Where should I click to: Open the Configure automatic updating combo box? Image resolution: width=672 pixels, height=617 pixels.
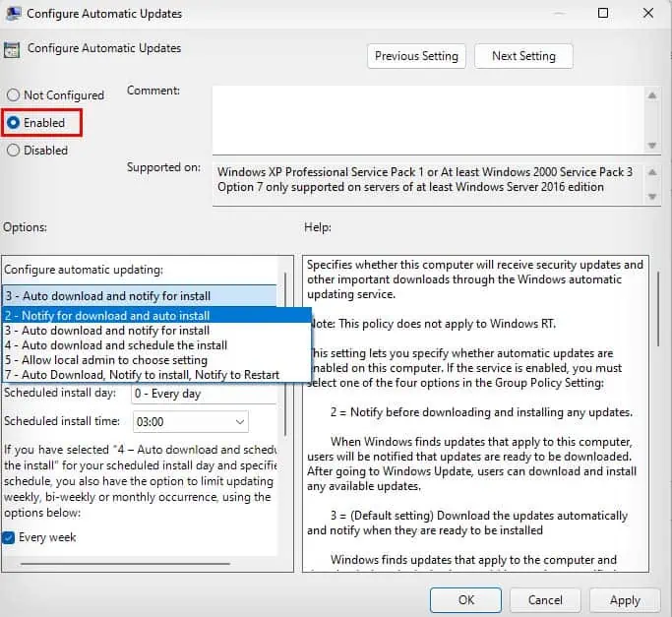tap(140, 296)
